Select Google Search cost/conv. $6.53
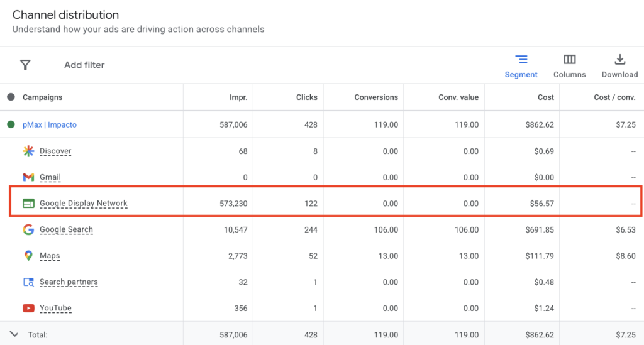 pyautogui.click(x=626, y=230)
